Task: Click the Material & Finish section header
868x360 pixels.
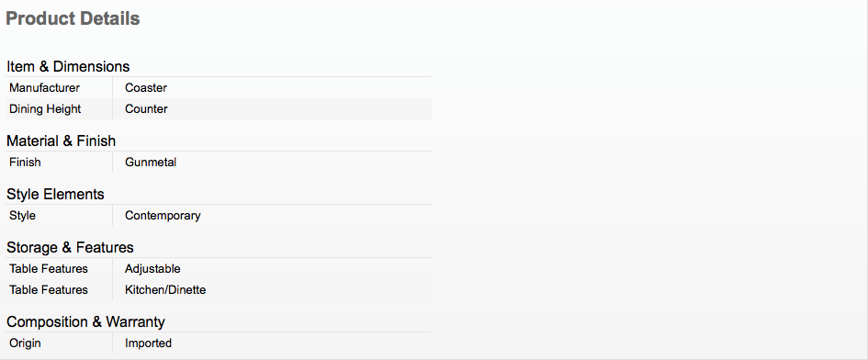Action: pos(61,141)
